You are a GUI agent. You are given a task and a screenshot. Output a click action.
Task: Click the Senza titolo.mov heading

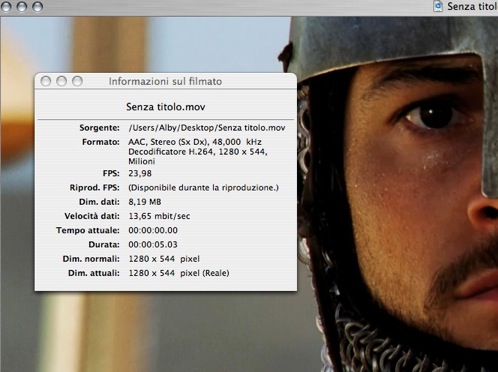166,107
